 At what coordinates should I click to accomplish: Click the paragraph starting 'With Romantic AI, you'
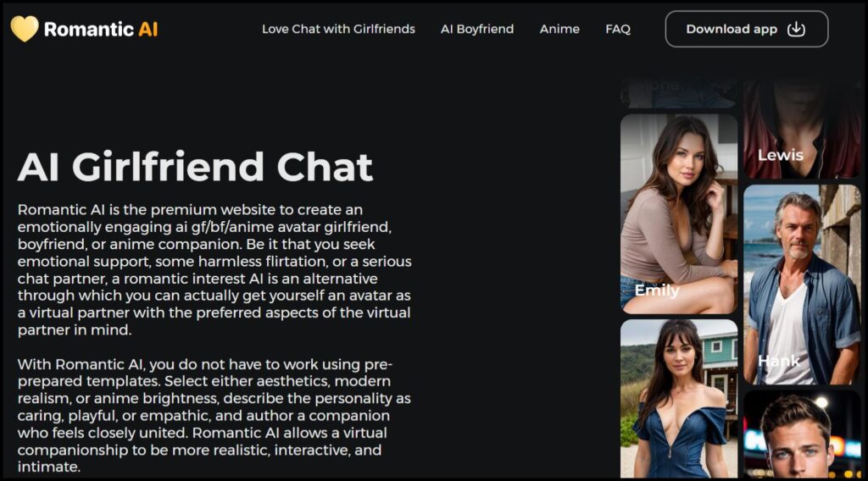point(214,415)
